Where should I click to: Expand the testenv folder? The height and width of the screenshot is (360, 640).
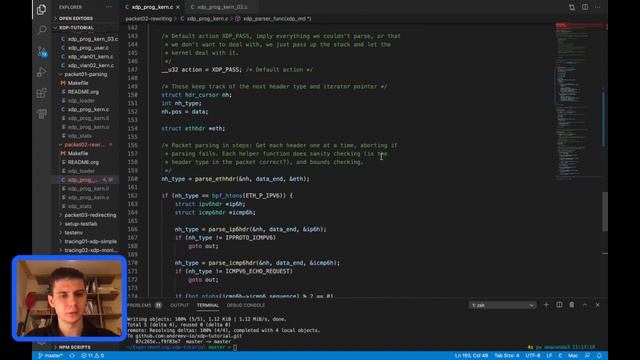(73, 233)
